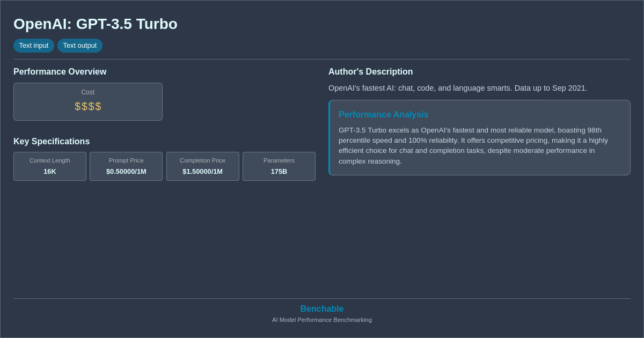Image resolution: width=644 pixels, height=338 pixels.
Task: Click the Performance Analysis heading
Action: 383,114
